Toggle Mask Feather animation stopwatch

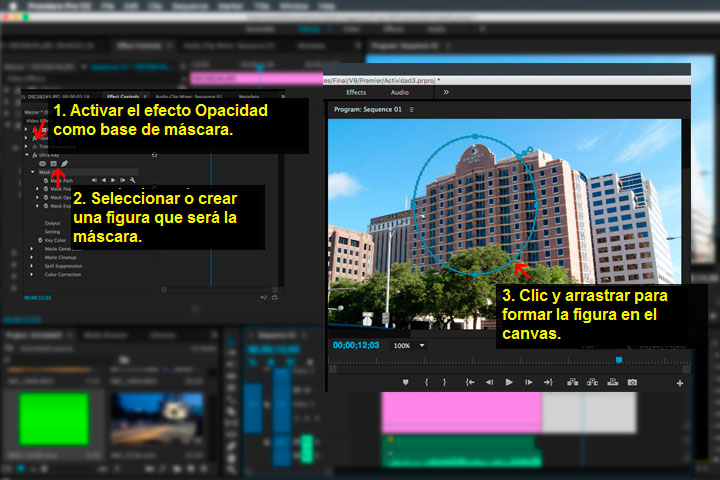[46, 189]
